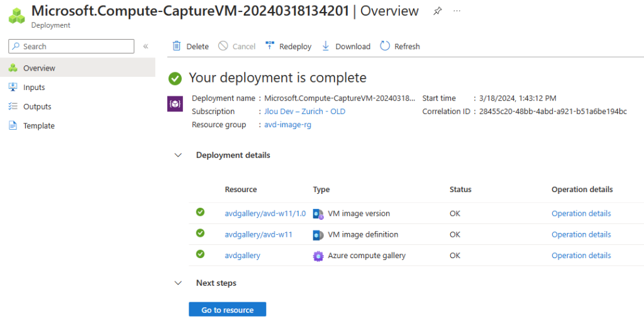The width and height of the screenshot is (644, 323).
Task: Open Operation details for VM image version
Action: click(x=581, y=213)
